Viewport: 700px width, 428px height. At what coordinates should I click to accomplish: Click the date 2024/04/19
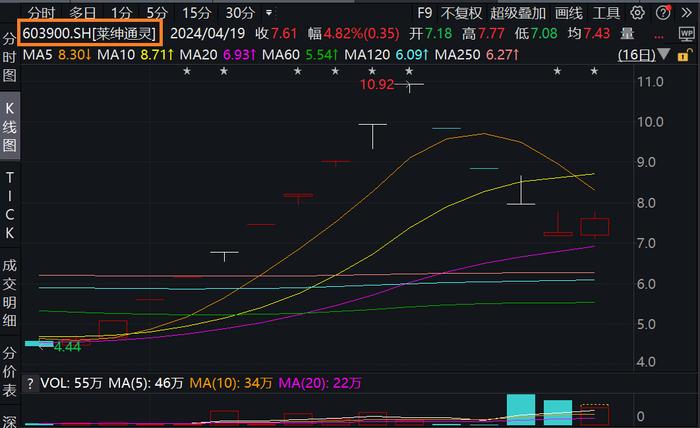(208, 33)
